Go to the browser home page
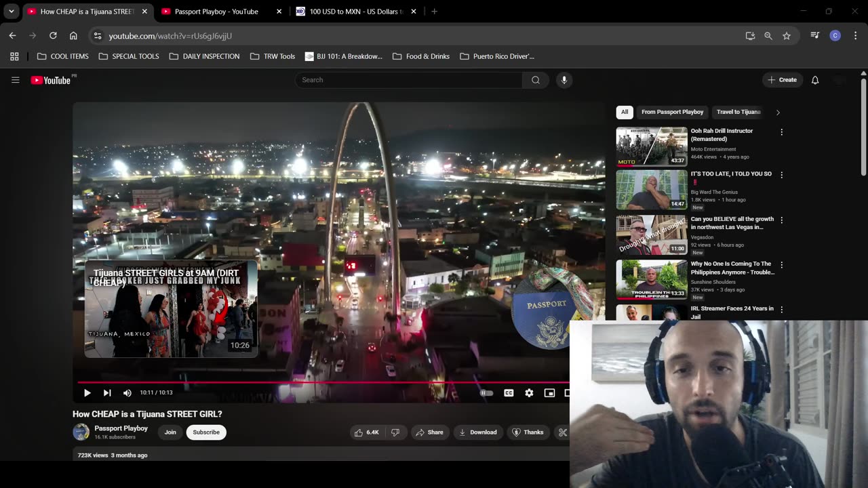 73,36
